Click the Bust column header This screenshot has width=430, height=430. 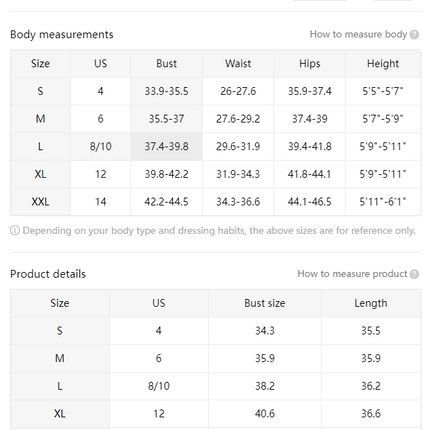pyautogui.click(x=166, y=64)
